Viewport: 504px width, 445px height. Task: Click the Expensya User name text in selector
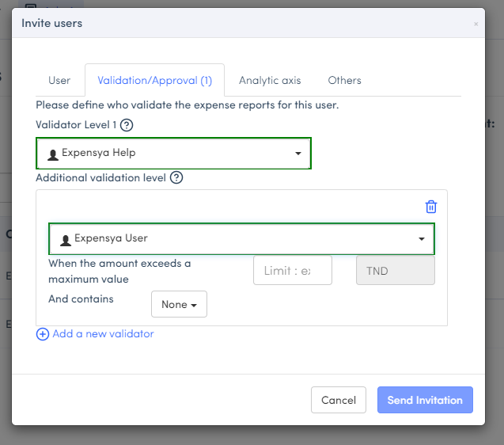click(x=111, y=238)
